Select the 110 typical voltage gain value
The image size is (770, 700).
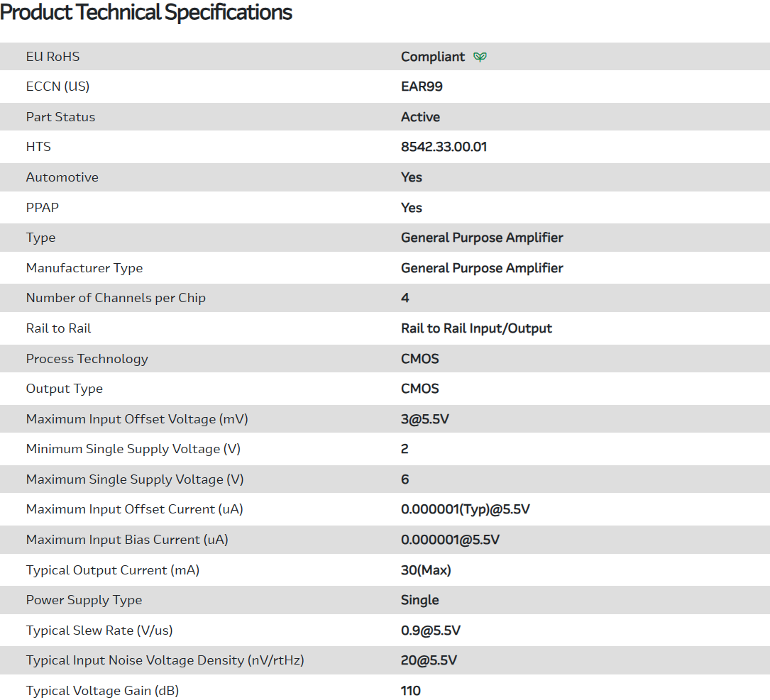point(411,691)
